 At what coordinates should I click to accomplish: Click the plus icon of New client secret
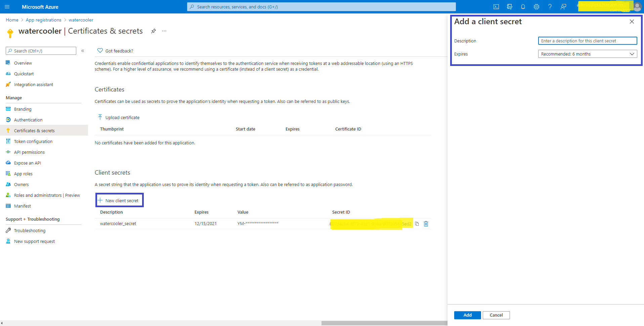click(x=100, y=200)
